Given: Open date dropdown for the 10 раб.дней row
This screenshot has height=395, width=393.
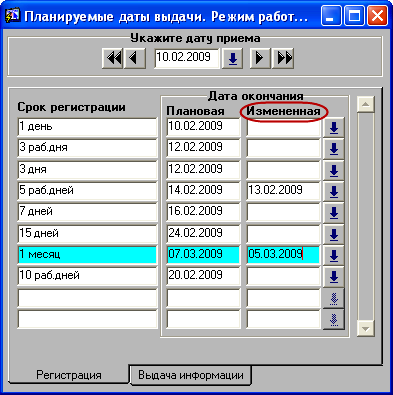Looking at the screenshot, I should click(334, 277).
